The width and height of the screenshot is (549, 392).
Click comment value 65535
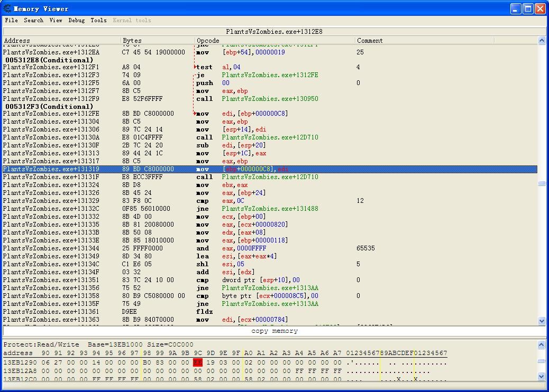click(365, 248)
